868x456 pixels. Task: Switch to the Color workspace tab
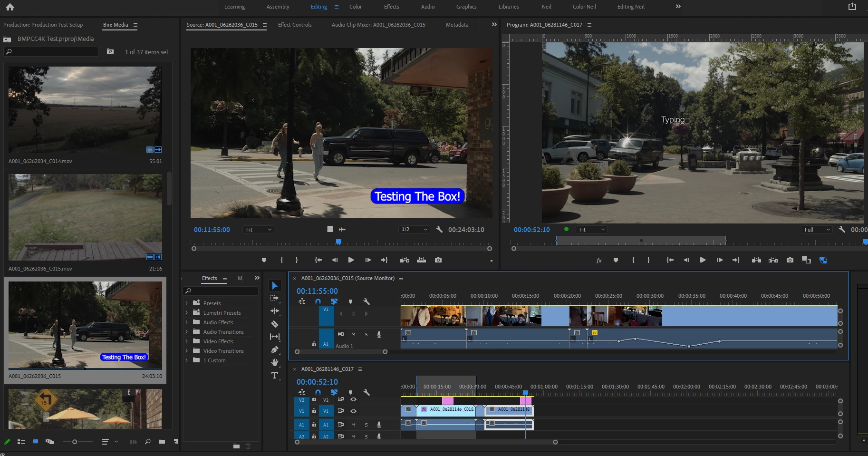pos(355,7)
